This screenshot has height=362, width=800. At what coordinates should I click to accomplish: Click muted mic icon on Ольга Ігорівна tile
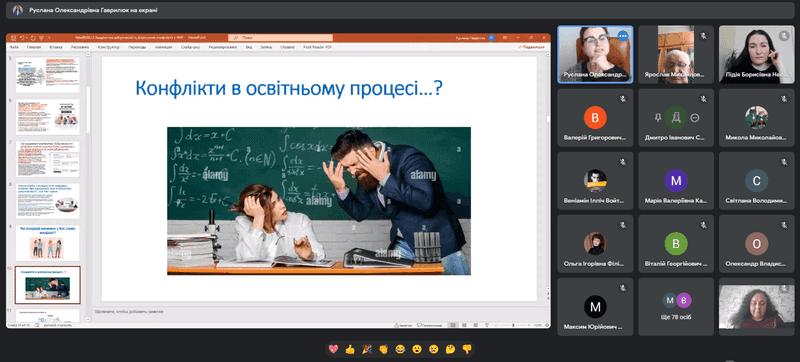(622, 225)
